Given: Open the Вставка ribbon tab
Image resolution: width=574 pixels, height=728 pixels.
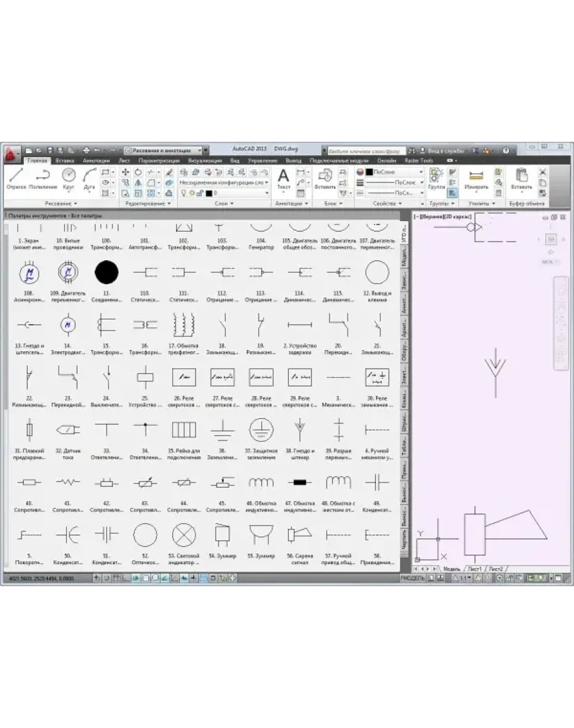Looking at the screenshot, I should [x=64, y=161].
